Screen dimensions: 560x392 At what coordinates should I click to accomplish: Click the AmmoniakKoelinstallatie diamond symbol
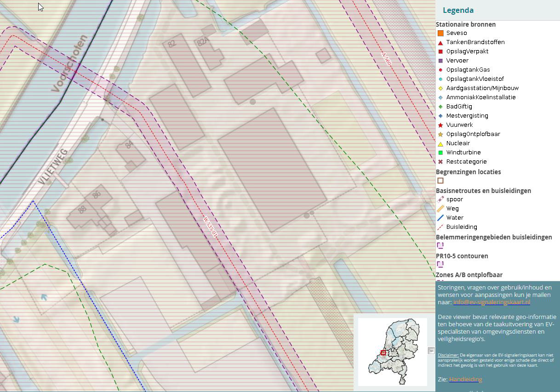440,97
